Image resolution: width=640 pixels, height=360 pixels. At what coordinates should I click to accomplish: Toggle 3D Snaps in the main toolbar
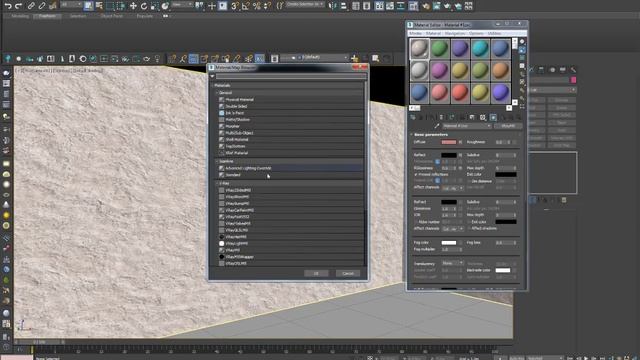click(235, 6)
